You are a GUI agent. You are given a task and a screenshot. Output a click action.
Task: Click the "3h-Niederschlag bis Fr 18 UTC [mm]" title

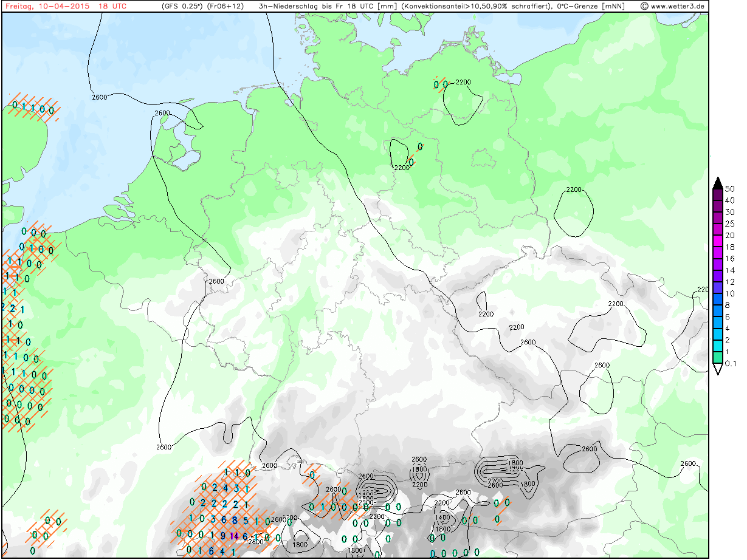pos(329,6)
